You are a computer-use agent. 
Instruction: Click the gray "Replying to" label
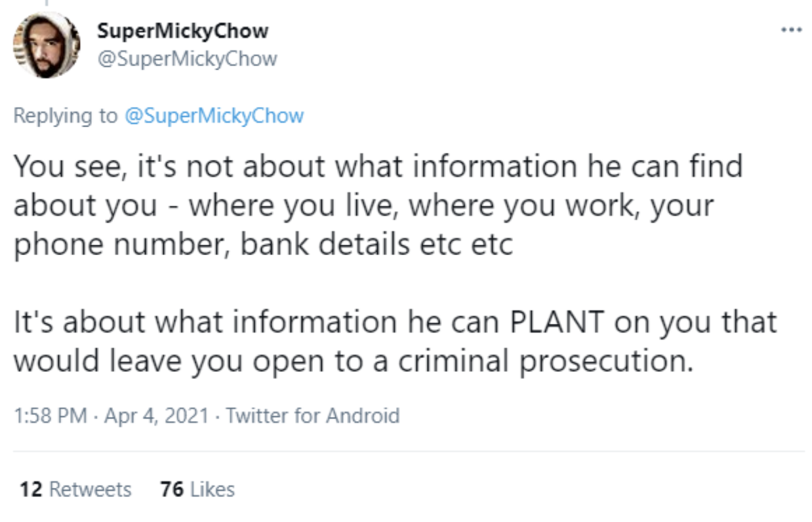click(66, 117)
